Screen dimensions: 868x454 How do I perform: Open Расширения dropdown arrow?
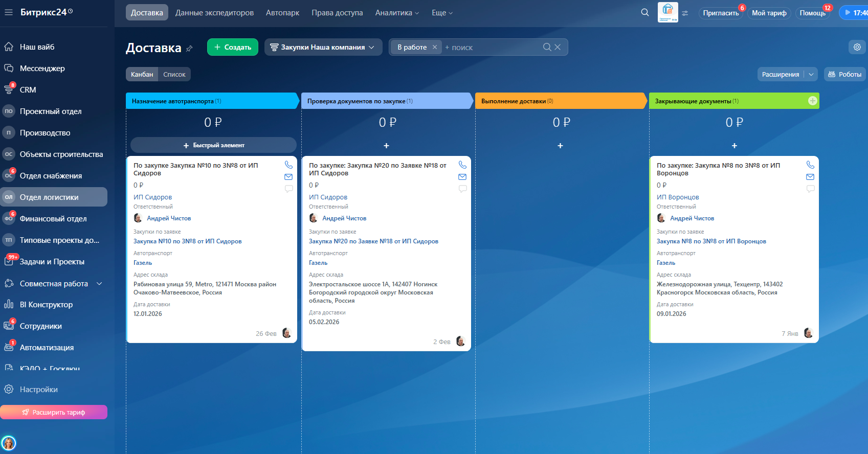click(811, 74)
